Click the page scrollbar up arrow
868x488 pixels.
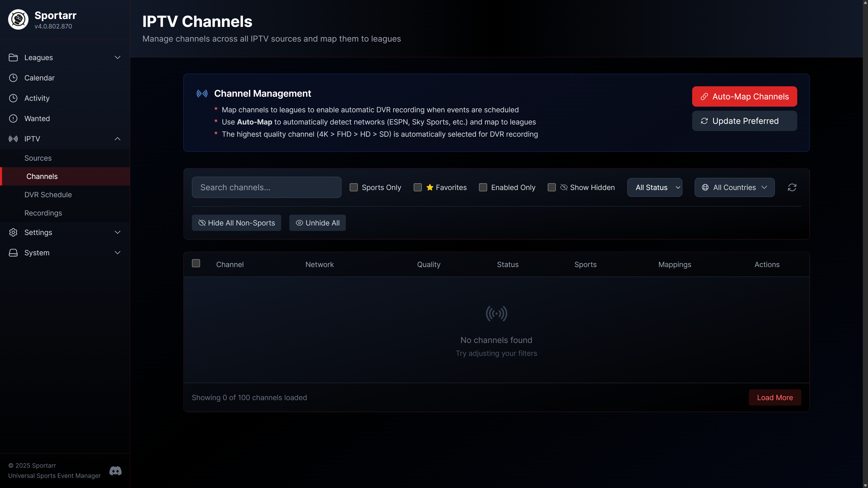pyautogui.click(x=865, y=2)
